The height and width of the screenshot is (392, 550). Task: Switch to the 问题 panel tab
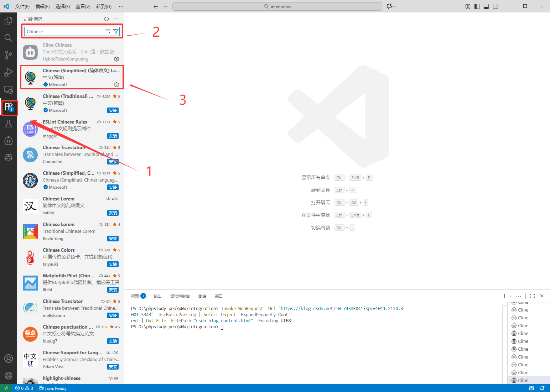138,296
